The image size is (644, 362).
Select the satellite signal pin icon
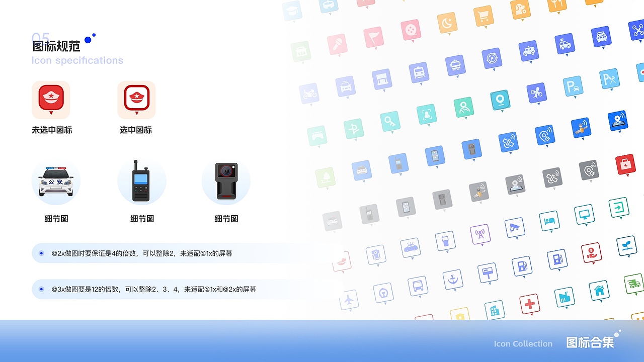[508, 142]
